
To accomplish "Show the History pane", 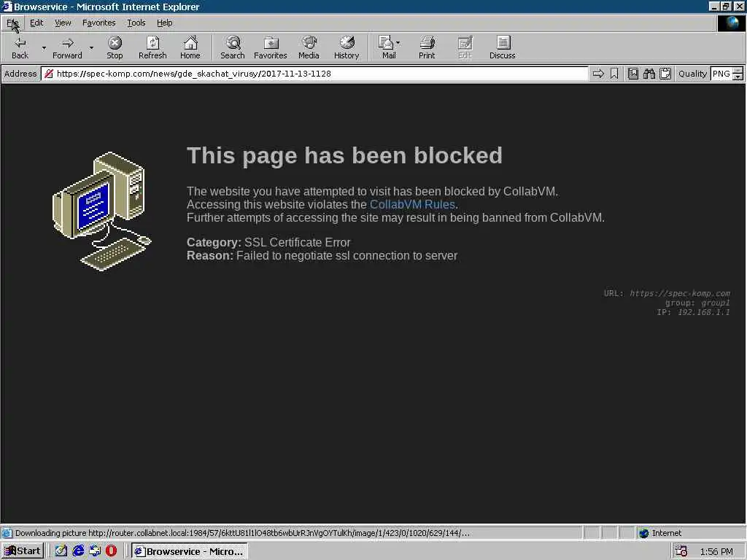I will coord(347,47).
